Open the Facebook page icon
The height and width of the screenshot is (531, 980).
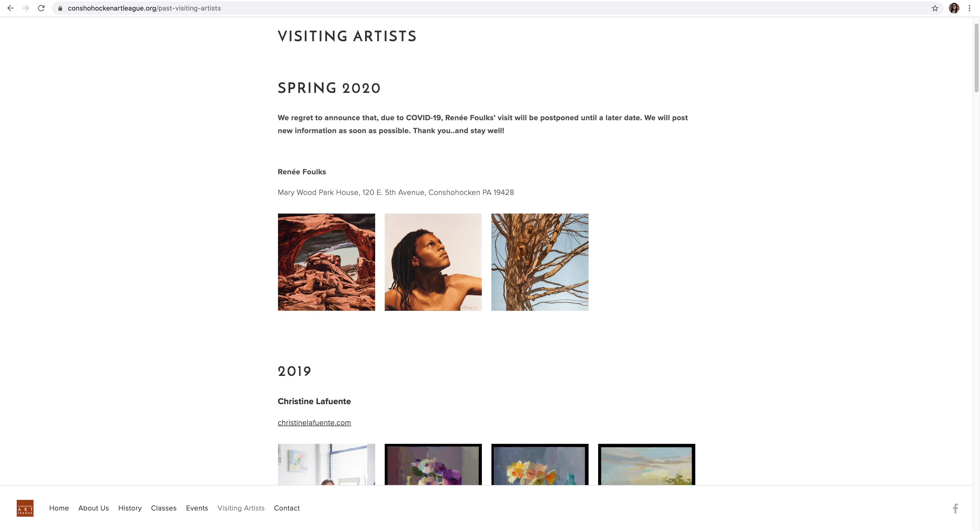(955, 508)
